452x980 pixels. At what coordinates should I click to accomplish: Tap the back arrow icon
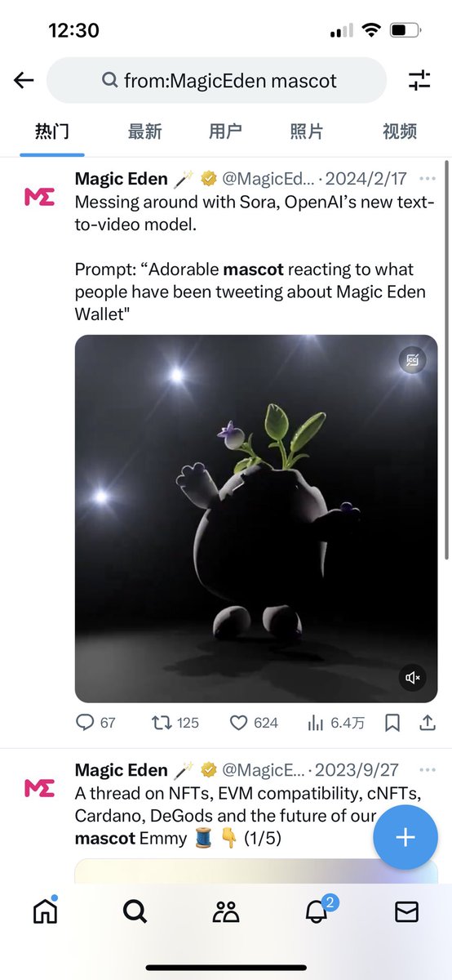click(x=24, y=80)
